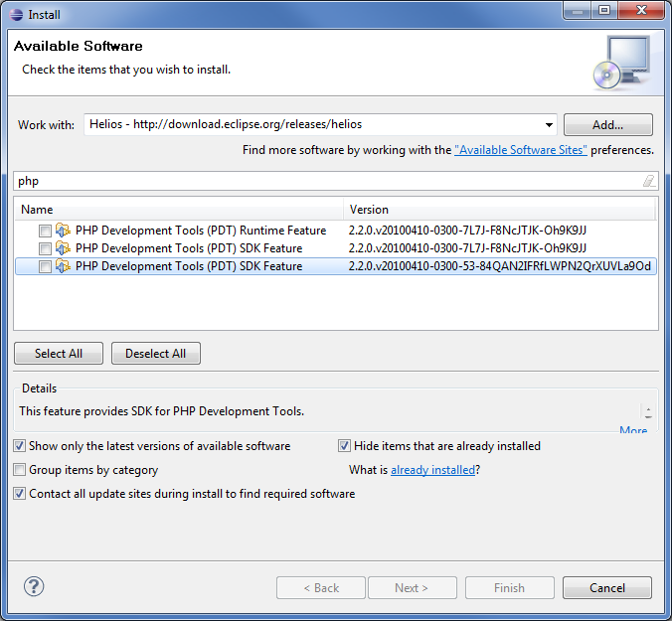Screen dimensions: 672x621
Task: Enable Group items by category
Action: (x=21, y=470)
